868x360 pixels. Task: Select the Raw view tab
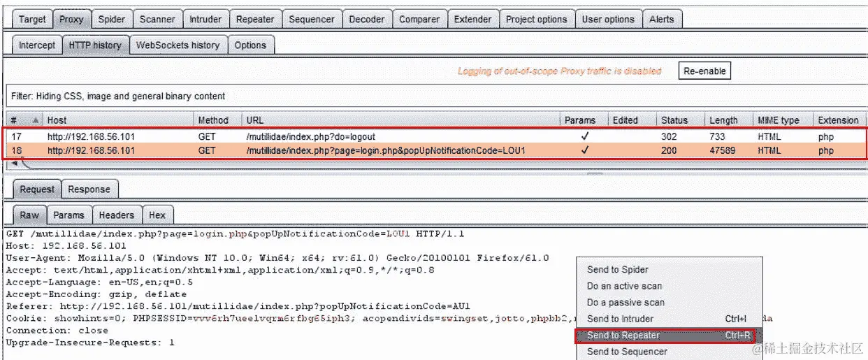coord(29,215)
